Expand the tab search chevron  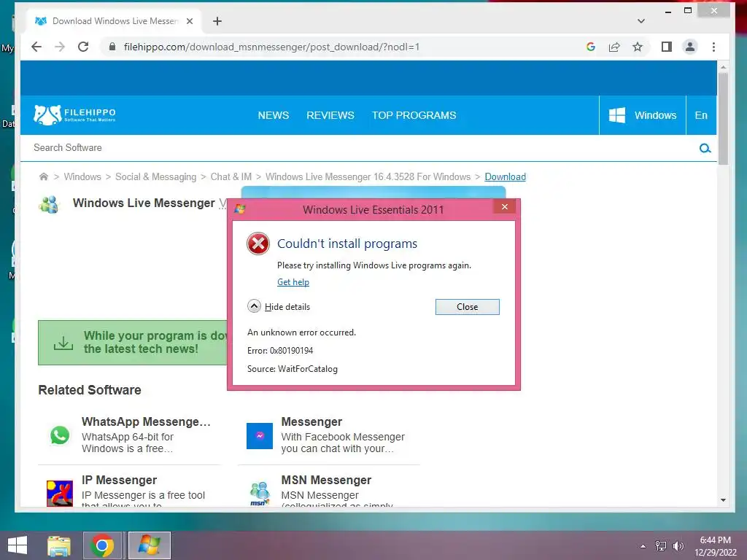[x=641, y=21]
